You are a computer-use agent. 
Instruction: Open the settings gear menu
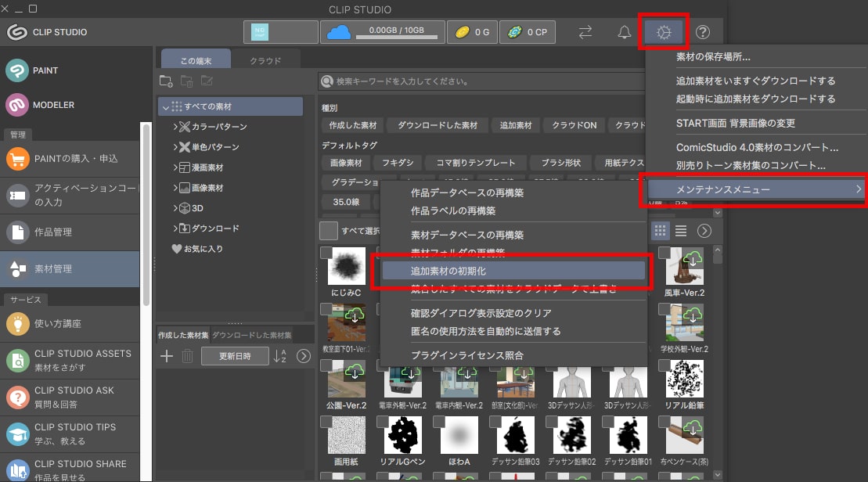(664, 32)
